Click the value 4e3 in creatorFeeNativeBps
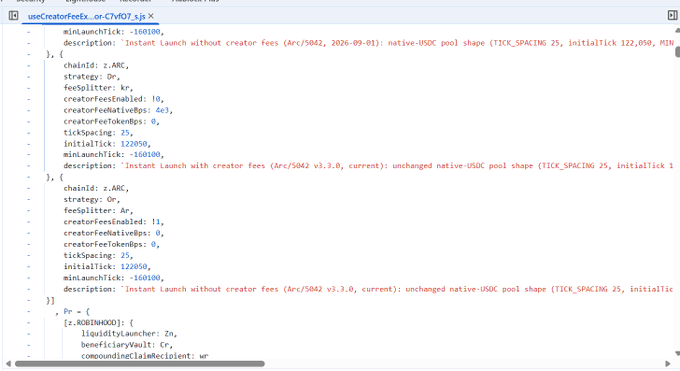This screenshot has width=680, height=371. 162,111
